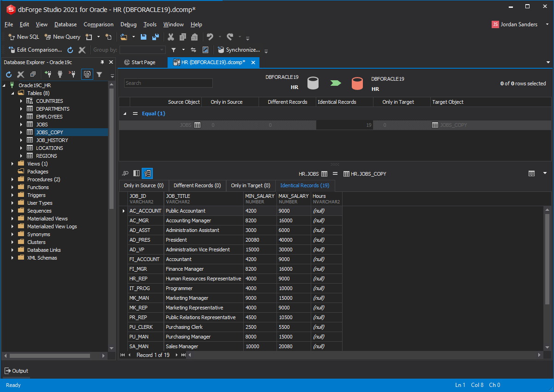
Task: Click the Cut scissors icon
Action: [x=170, y=37]
